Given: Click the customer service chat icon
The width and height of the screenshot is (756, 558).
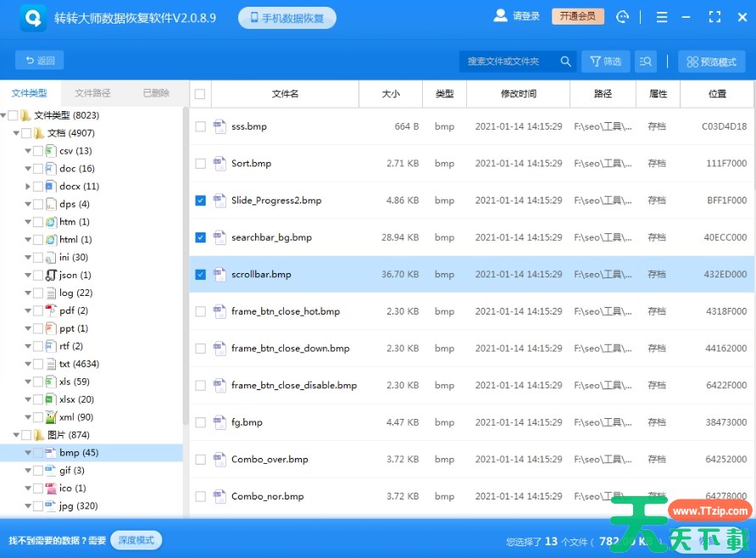Looking at the screenshot, I should point(623,17).
